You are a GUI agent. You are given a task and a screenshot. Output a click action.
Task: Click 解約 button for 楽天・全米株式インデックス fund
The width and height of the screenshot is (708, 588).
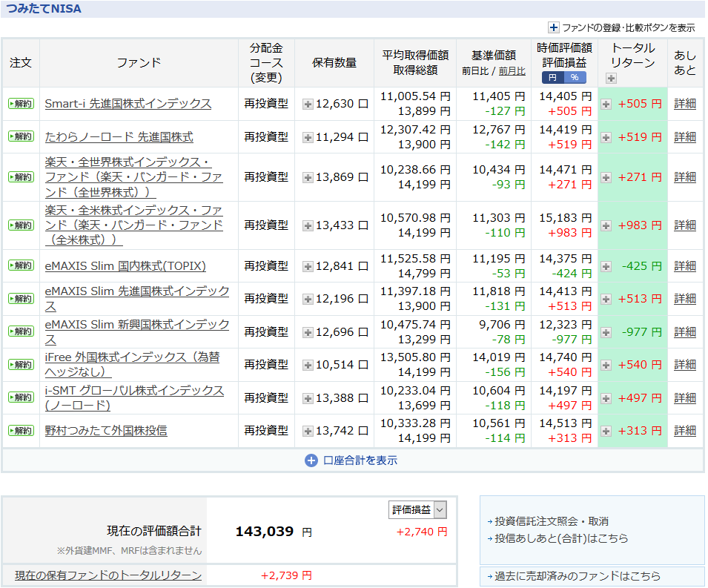coord(21,225)
